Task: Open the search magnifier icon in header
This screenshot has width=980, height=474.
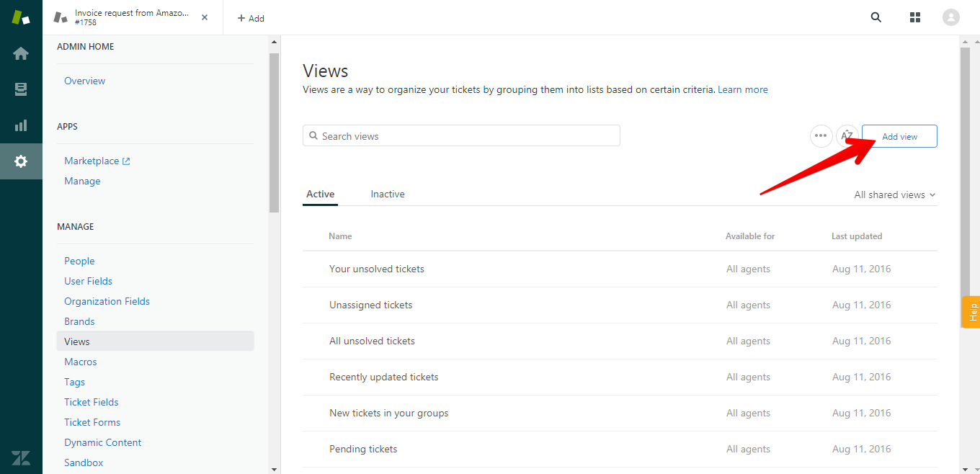Action: [876, 17]
